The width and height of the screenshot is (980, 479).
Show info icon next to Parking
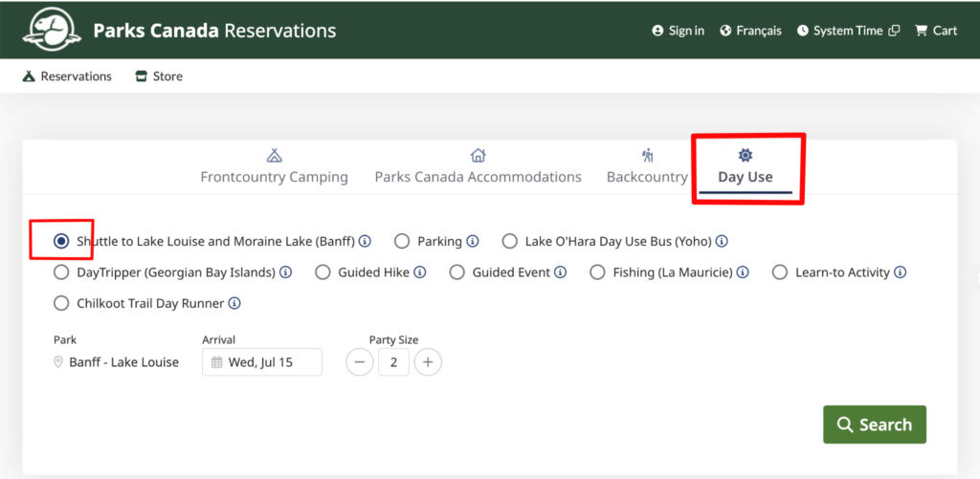tap(473, 241)
